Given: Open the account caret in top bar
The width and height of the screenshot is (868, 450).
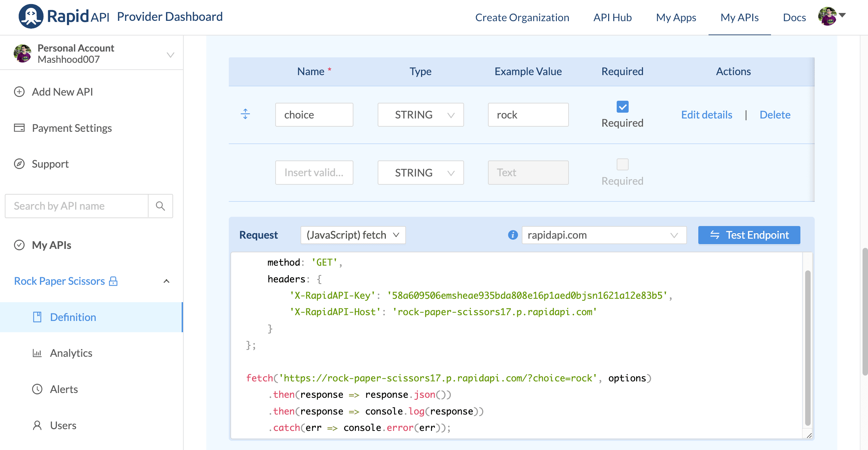Looking at the screenshot, I should point(842,15).
